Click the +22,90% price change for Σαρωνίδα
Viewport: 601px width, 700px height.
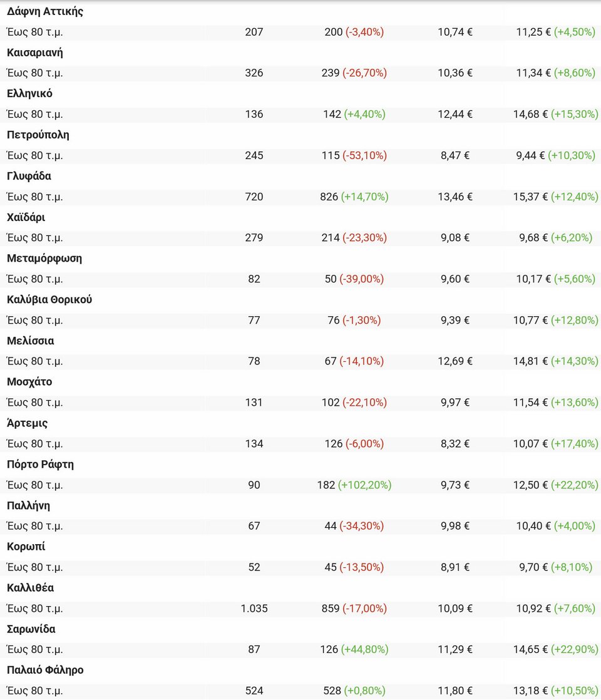click(x=575, y=650)
